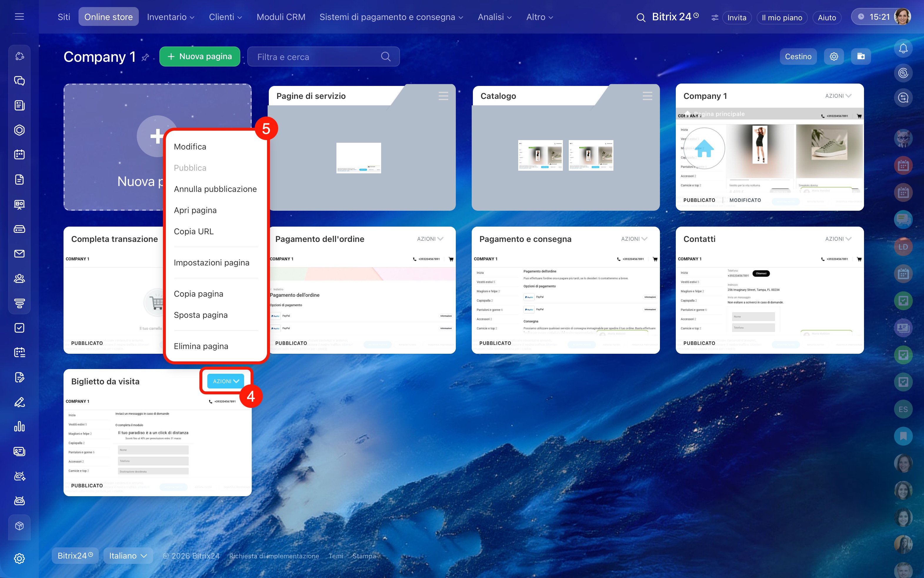Toggle the main menu hamburger icon
The image size is (924, 578).
click(19, 16)
